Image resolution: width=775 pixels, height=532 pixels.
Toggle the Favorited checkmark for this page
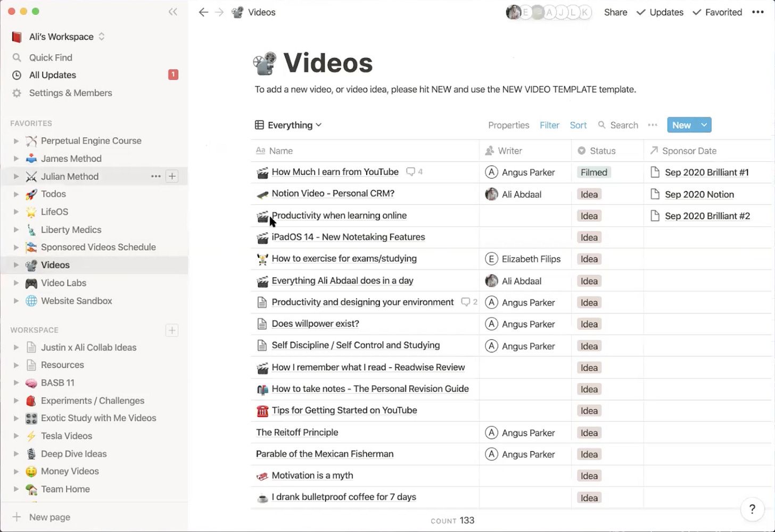(x=717, y=12)
